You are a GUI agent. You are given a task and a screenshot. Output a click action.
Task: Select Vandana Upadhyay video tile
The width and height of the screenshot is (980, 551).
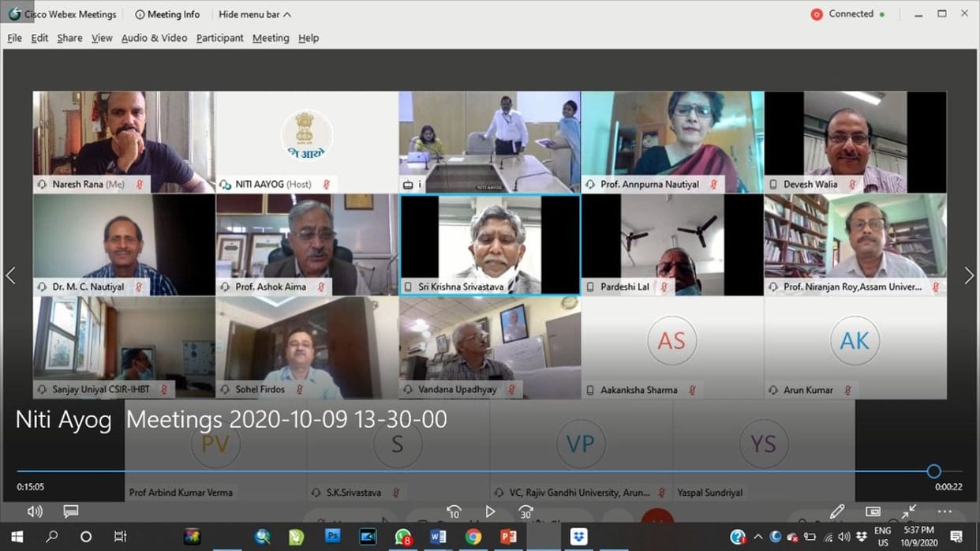pos(490,347)
